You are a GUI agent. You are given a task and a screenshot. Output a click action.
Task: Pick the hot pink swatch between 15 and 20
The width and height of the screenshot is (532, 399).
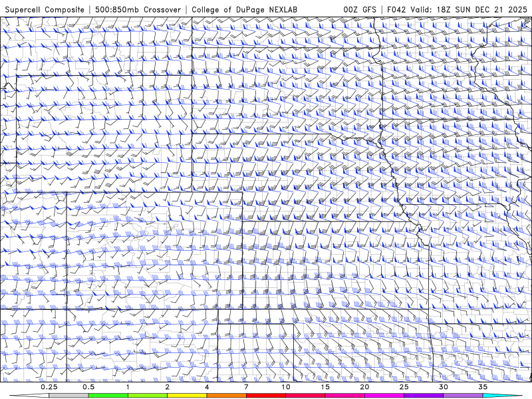(x=344, y=396)
